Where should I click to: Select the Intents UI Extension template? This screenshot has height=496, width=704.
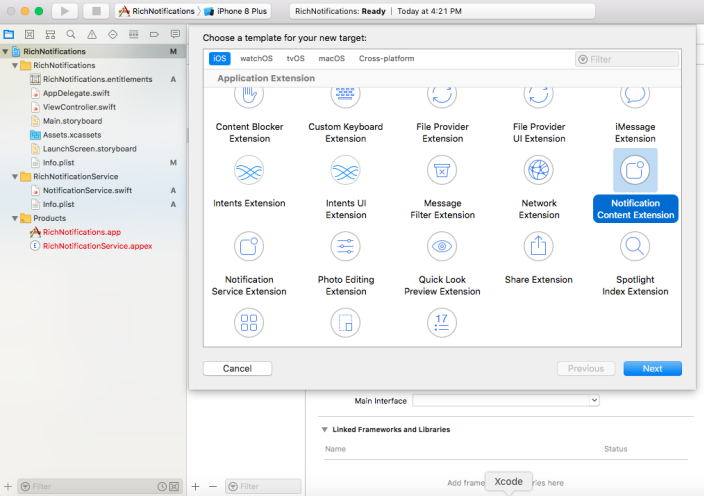(x=346, y=187)
